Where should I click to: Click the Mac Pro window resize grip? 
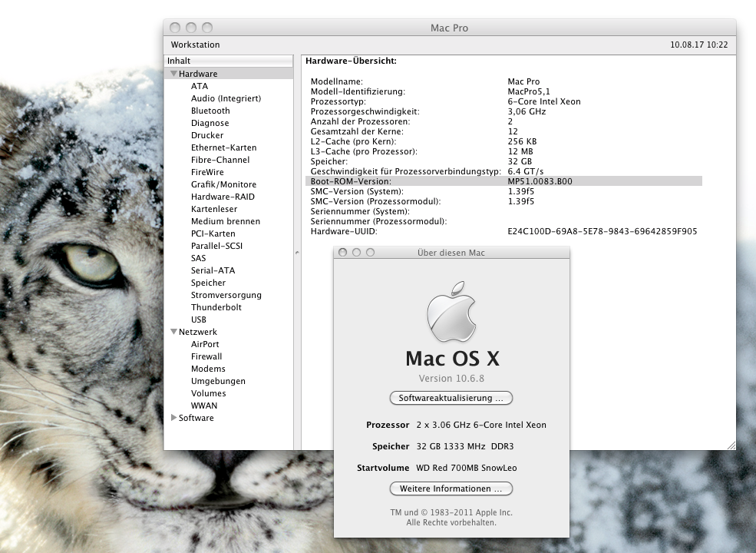click(x=731, y=445)
